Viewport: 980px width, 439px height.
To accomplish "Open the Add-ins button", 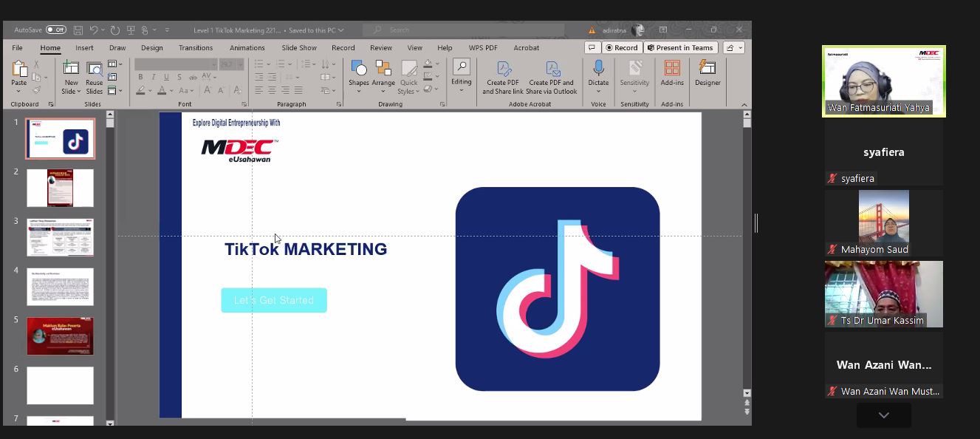I will 672,73.
